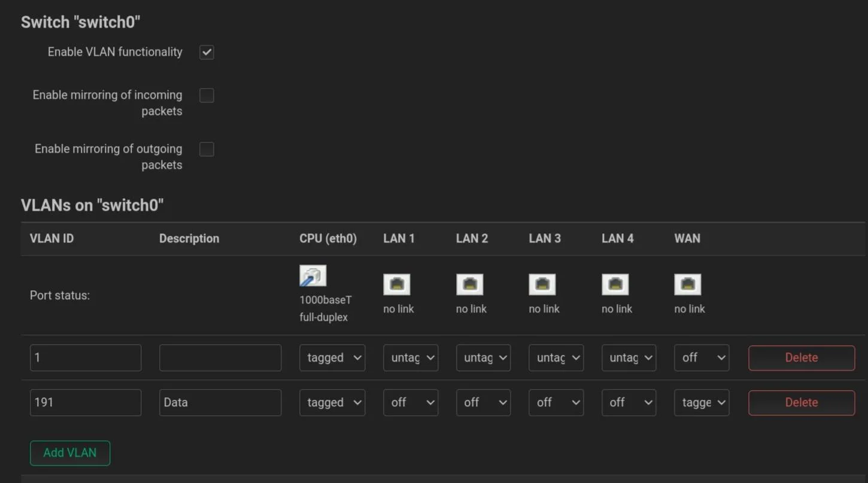Open LAN 4 dropdown for VLAN 1
868x483 pixels.
[x=629, y=358]
